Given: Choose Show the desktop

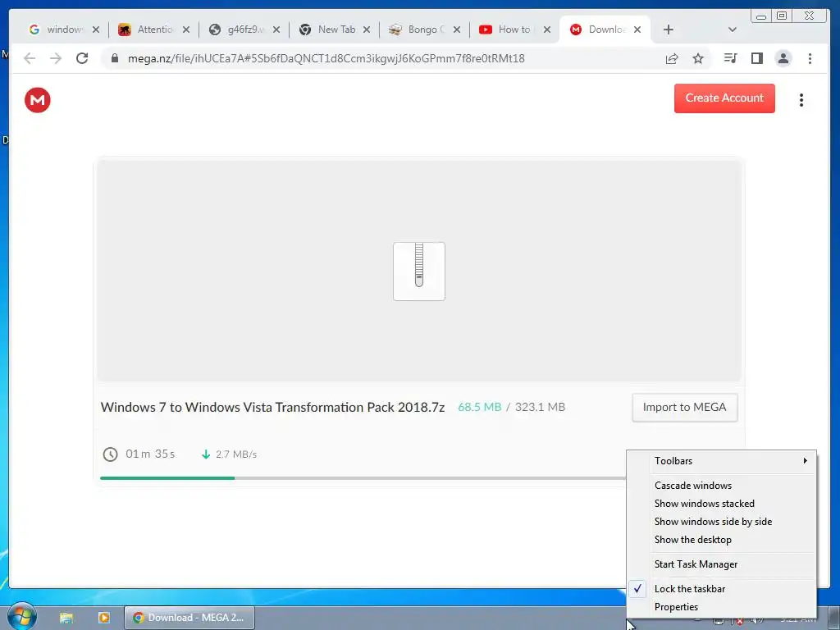Looking at the screenshot, I should [x=722, y=540].
